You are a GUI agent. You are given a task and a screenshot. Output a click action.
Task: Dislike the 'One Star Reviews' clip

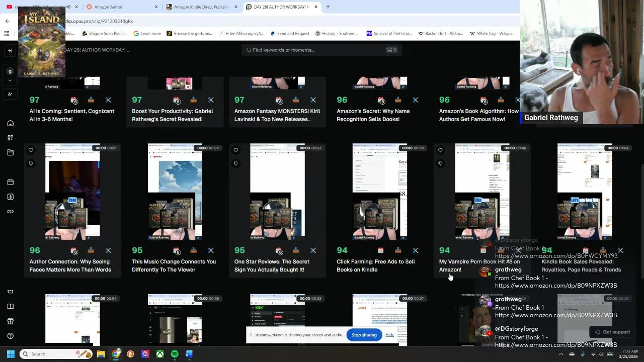pos(235,163)
